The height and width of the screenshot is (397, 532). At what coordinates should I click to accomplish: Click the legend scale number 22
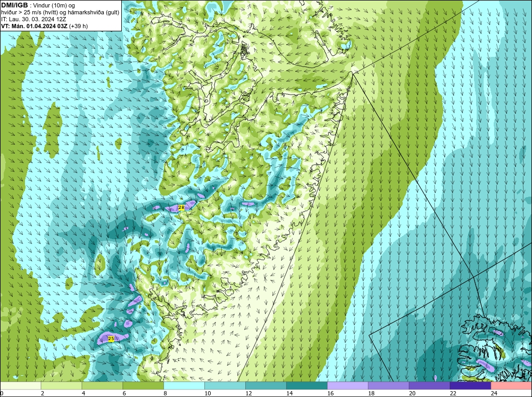[x=453, y=393]
